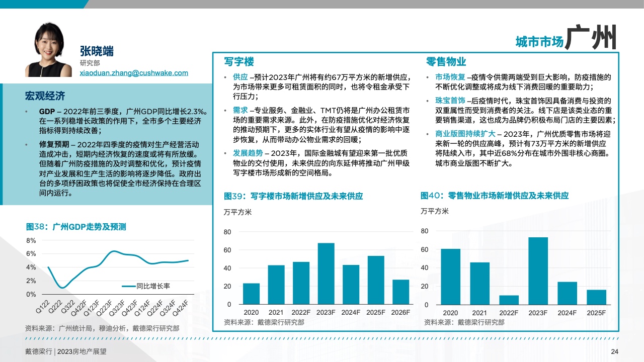The image size is (644, 362).
Task: Click the 商业版图持续扩大 bullet keyword
Action: click(x=465, y=134)
